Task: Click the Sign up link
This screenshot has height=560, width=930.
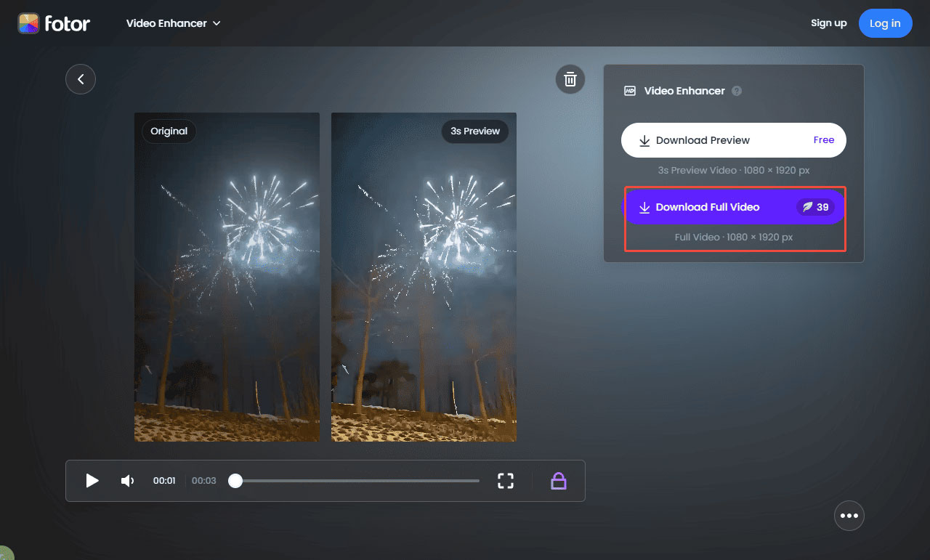Action: point(829,23)
